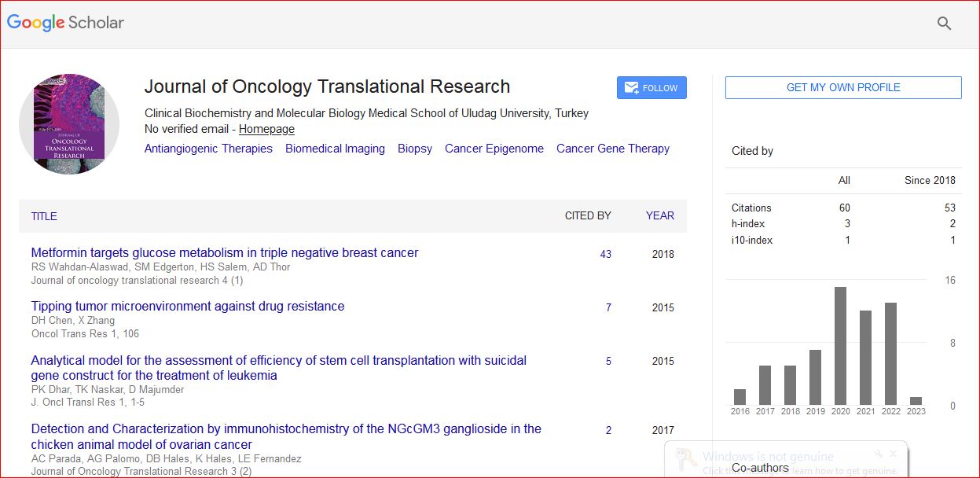Select the Biomedical Imaging topic link
This screenshot has height=478, width=980.
click(x=335, y=149)
